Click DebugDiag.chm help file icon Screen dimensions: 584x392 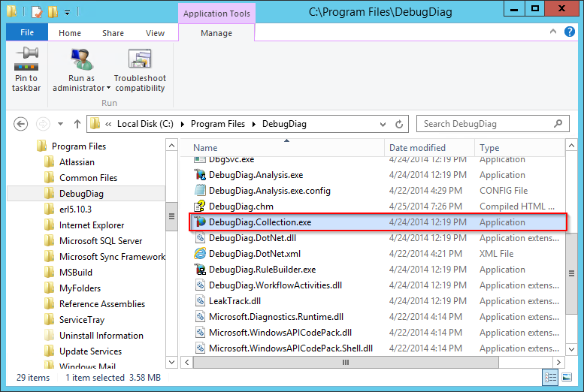(x=200, y=206)
